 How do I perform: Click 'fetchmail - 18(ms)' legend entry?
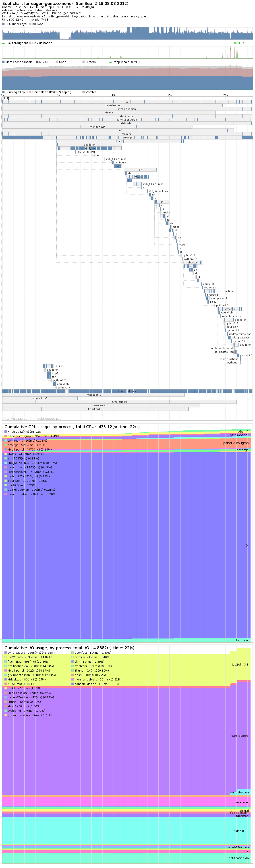[x=92, y=666]
